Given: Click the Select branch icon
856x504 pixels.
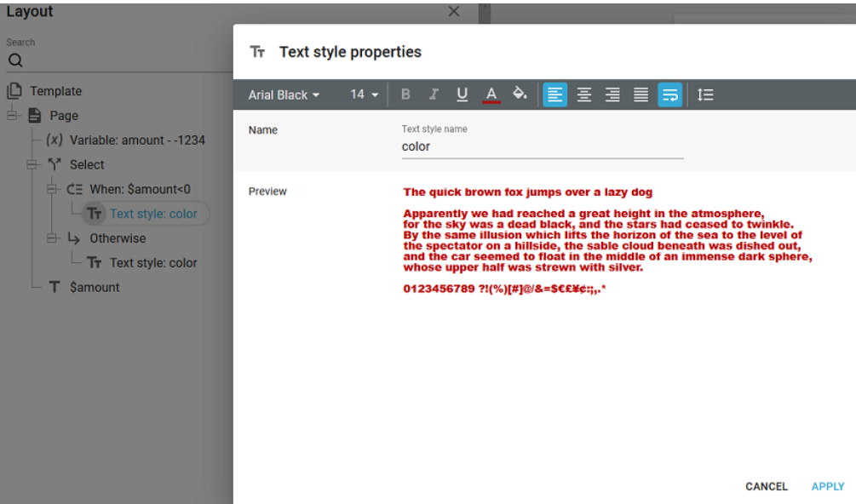Looking at the screenshot, I should (x=54, y=164).
